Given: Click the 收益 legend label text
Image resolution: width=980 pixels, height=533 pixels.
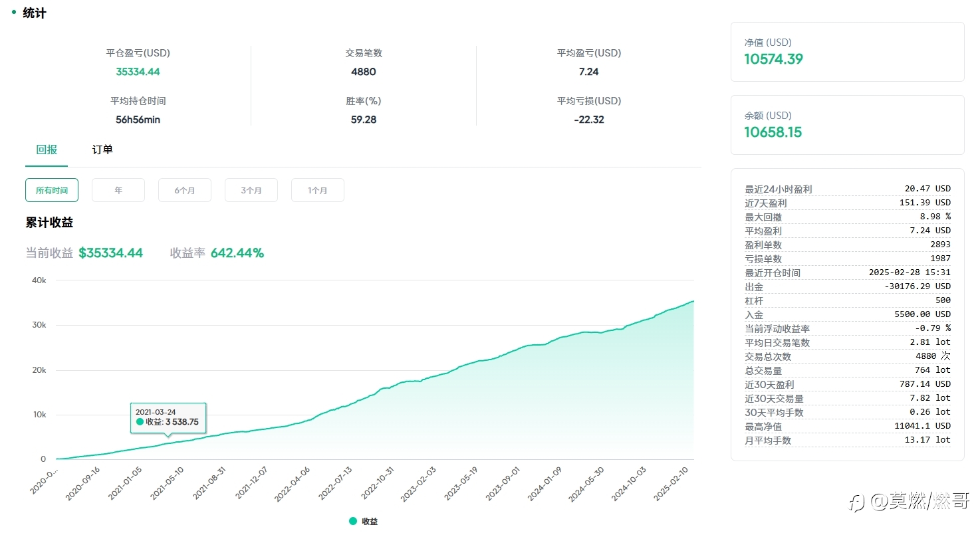Looking at the screenshot, I should pyautogui.click(x=370, y=522).
